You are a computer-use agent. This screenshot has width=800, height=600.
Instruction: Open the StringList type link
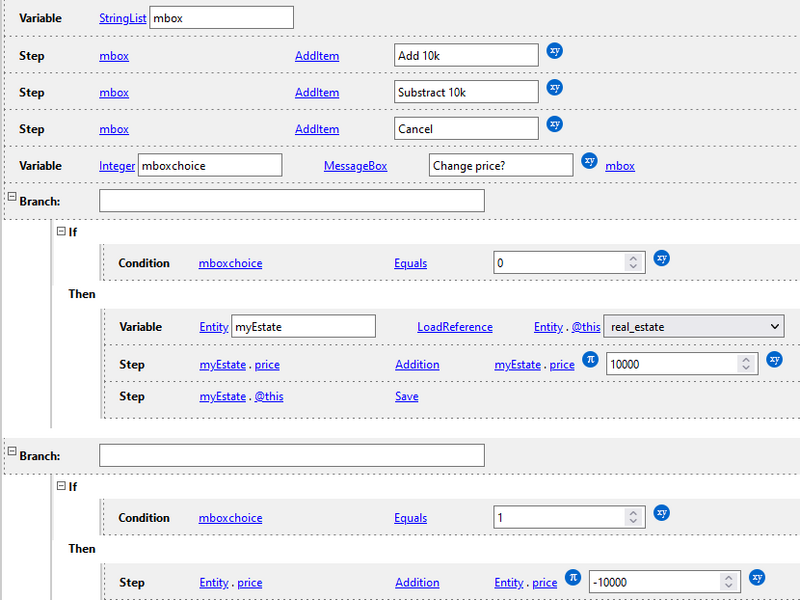click(x=122, y=18)
